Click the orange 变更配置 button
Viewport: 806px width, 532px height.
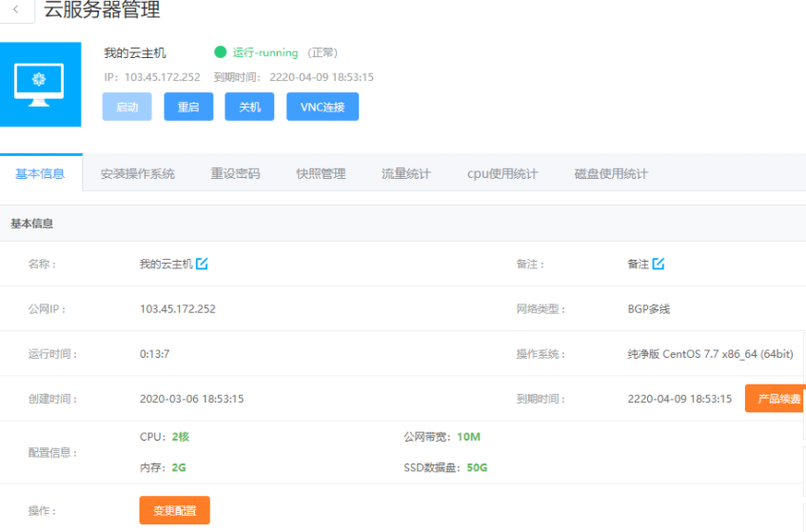click(x=174, y=511)
